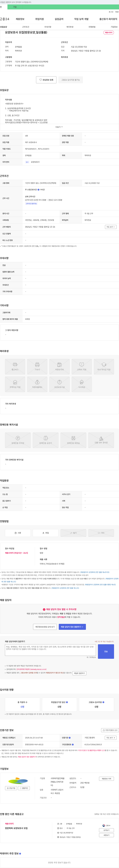Click the 식사제공 benefit icon

coord(82,384)
